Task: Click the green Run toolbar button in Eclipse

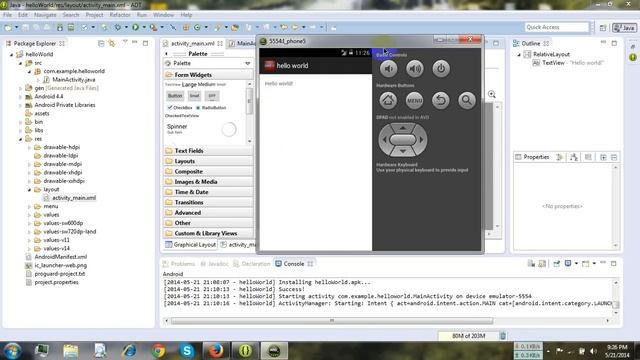Action: click(x=136, y=27)
